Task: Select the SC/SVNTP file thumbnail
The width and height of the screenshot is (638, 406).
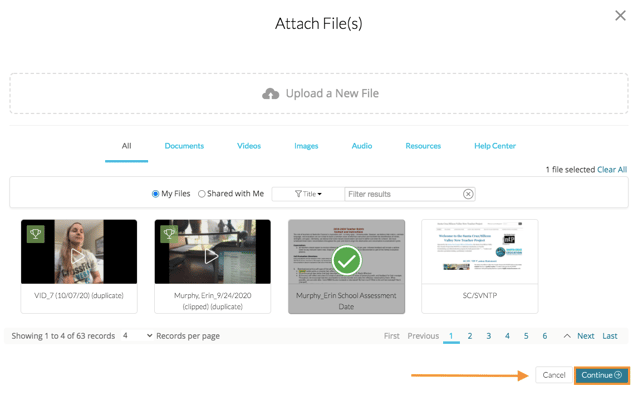Action: [479, 254]
